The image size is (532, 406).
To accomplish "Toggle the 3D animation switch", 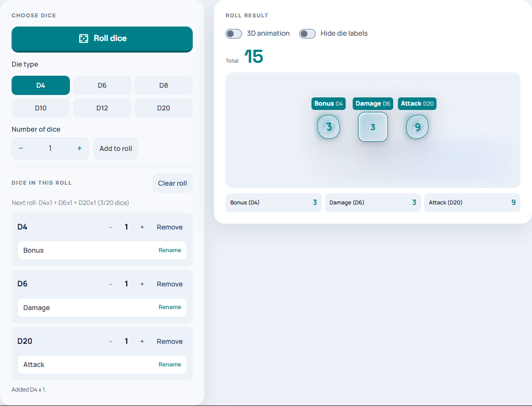I will [x=234, y=34].
